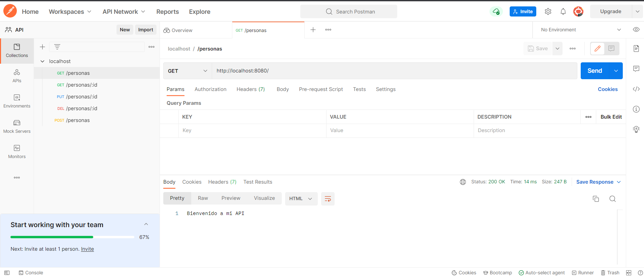Image resolution: width=644 pixels, height=277 pixels.
Task: Click the team onboarding progress bar
Action: pyautogui.click(x=72, y=237)
